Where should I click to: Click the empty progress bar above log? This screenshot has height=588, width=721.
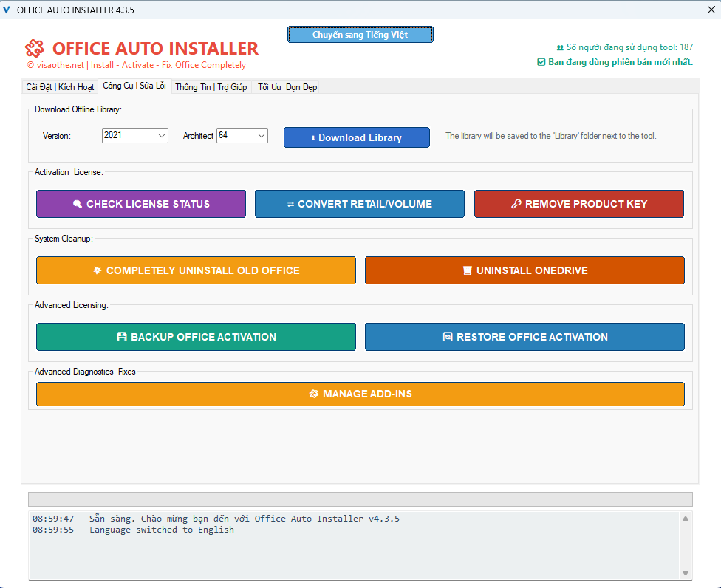pos(360,499)
